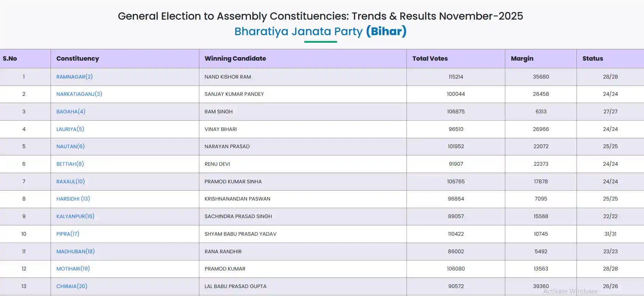Open the HARSIDHI (13) constituency link
Screen dimensions: 644x296
point(73,199)
